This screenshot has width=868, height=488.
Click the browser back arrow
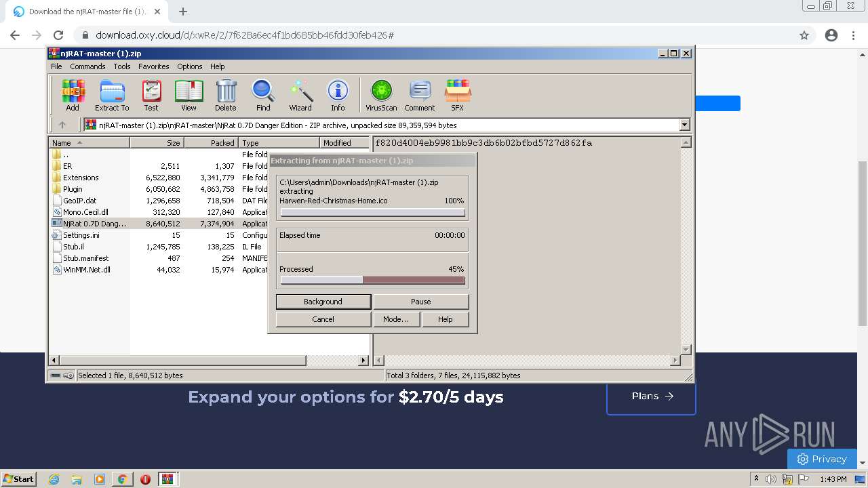tap(15, 35)
